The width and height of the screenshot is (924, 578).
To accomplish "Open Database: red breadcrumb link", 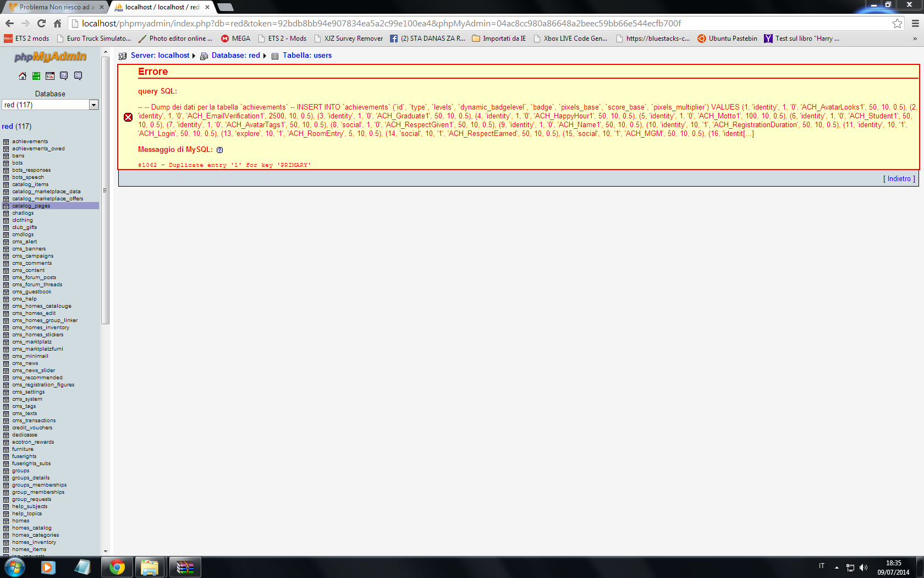I will tap(236, 56).
